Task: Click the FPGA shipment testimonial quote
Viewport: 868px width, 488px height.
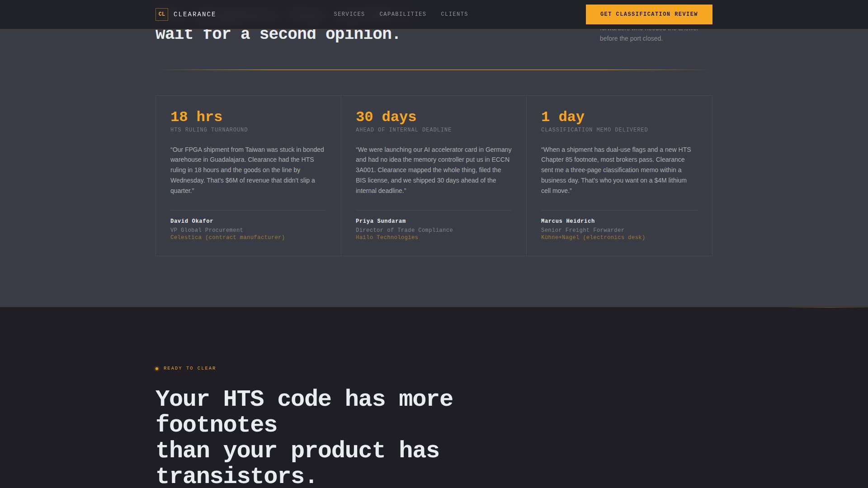Action: coord(247,170)
